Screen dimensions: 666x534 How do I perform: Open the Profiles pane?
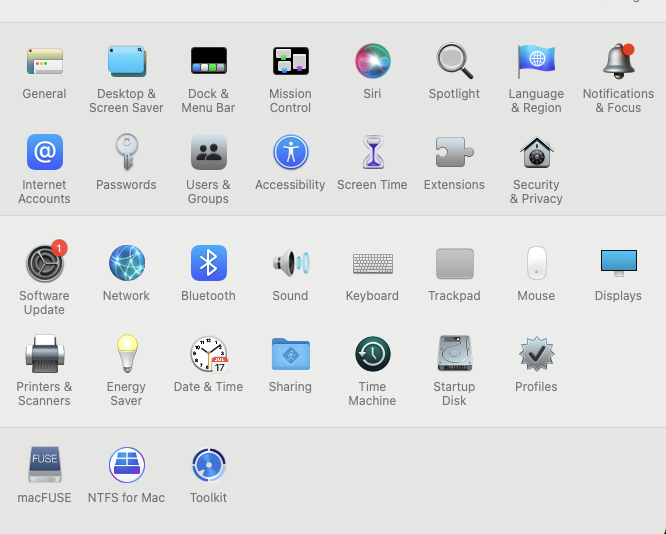click(536, 354)
